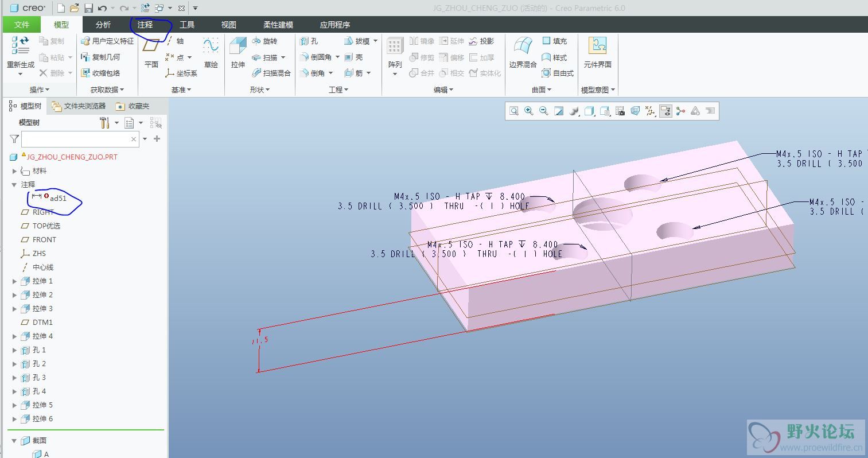Click Shrinkwrap (收缩包络)

[x=100, y=73]
